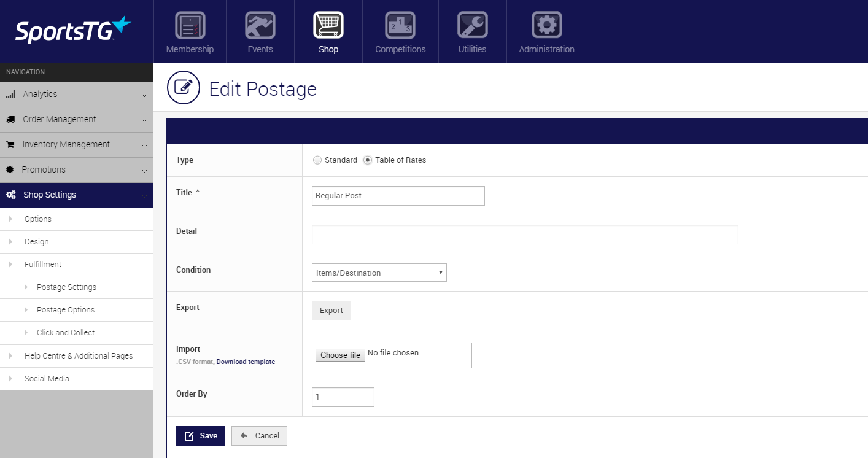Click the SportsTG logo
Image resolution: width=868 pixels, height=458 pixels.
click(x=73, y=30)
